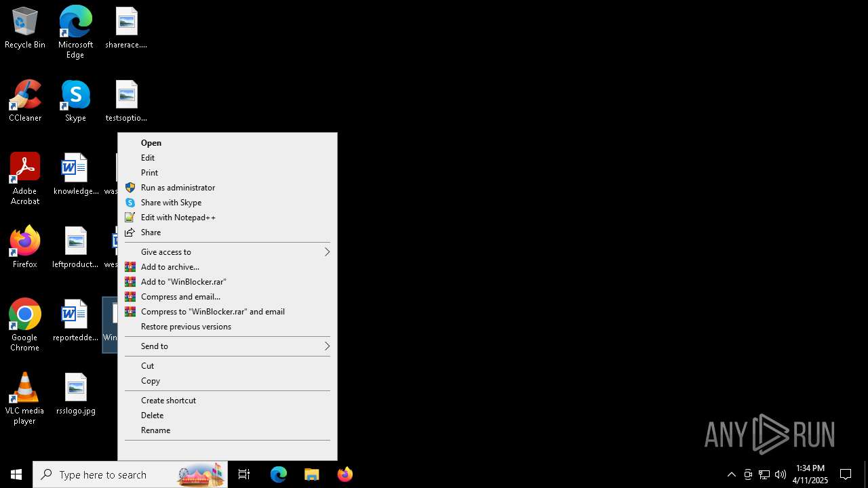Choose Open from the context menu

227,143
